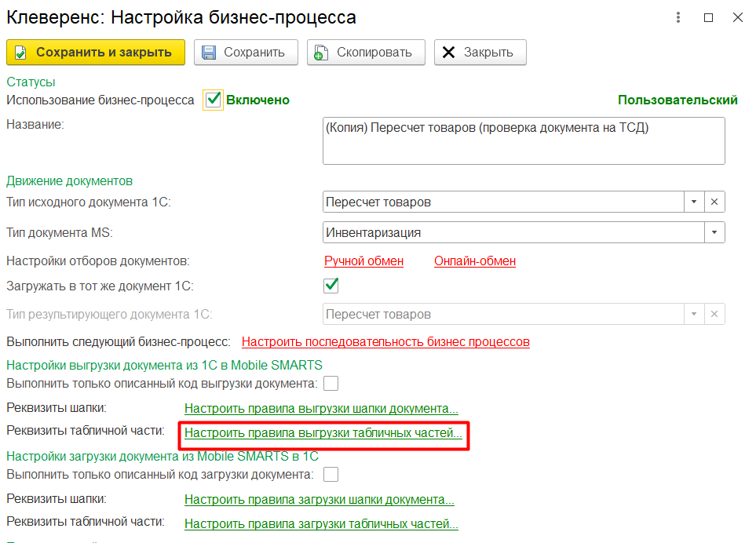Open the 'Онлайн-обмен' link
Viewport: 756px width, 543px height.
tap(475, 261)
